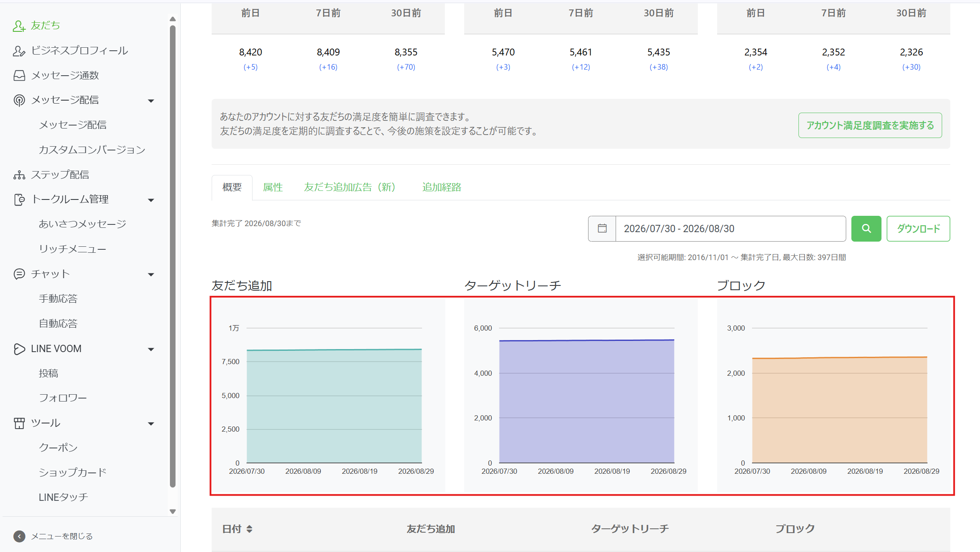
Task: Click the メニューを閉じる back arrow icon
Action: point(19,536)
